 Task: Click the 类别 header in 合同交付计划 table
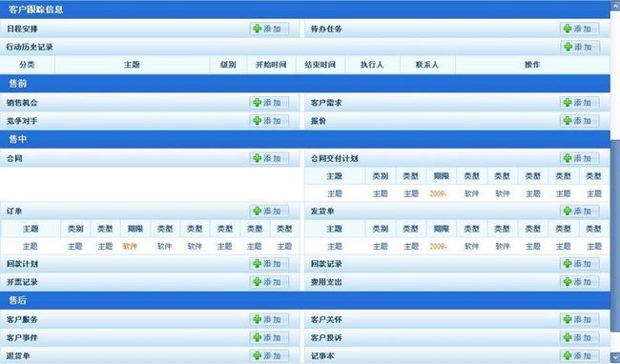point(380,176)
